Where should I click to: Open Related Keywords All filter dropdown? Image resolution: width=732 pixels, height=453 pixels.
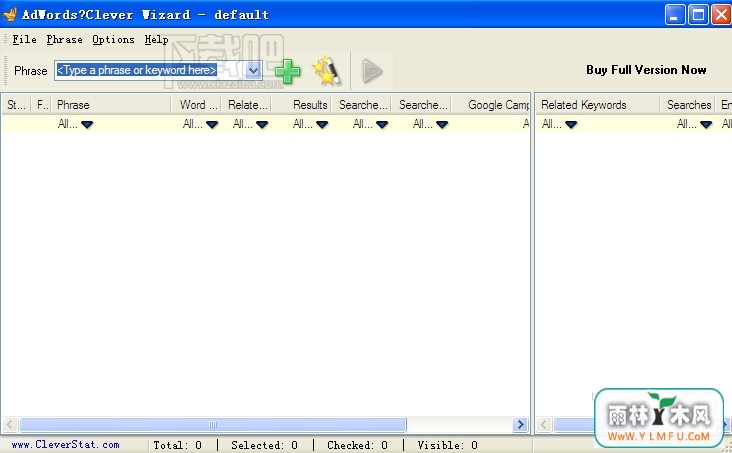pos(571,124)
